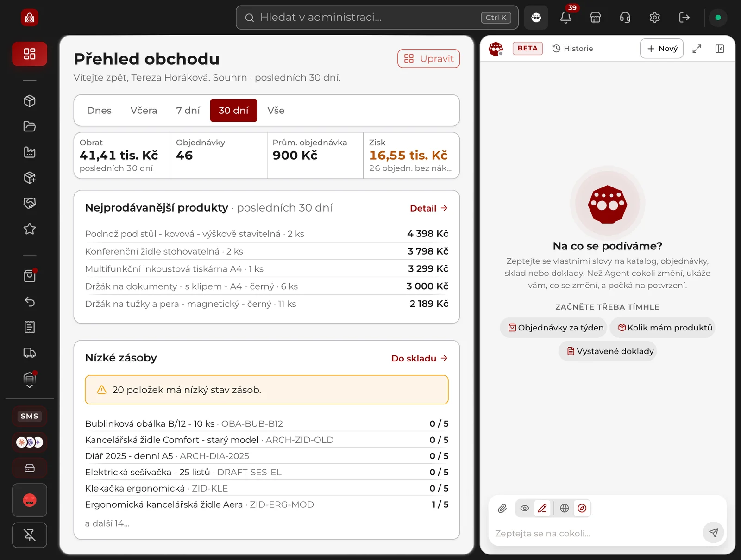The width and height of the screenshot is (741, 560).
Task: Toggle the unpin sidebar button
Action: (30, 535)
